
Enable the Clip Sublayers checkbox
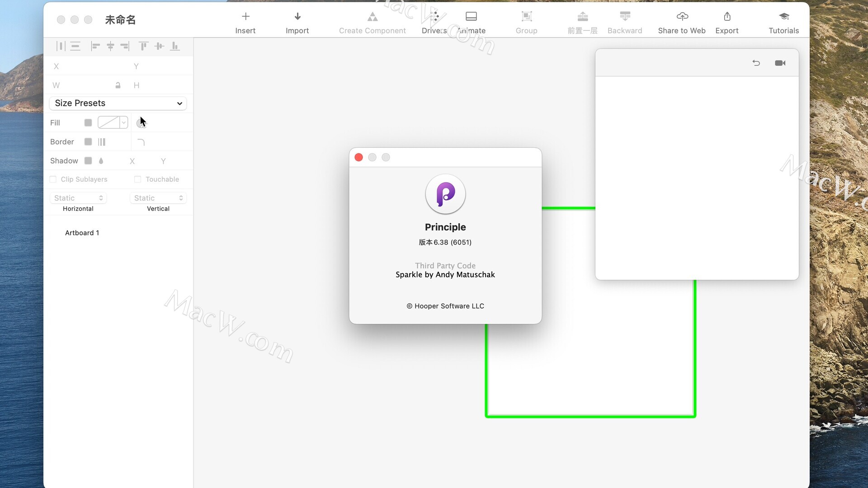(x=53, y=179)
